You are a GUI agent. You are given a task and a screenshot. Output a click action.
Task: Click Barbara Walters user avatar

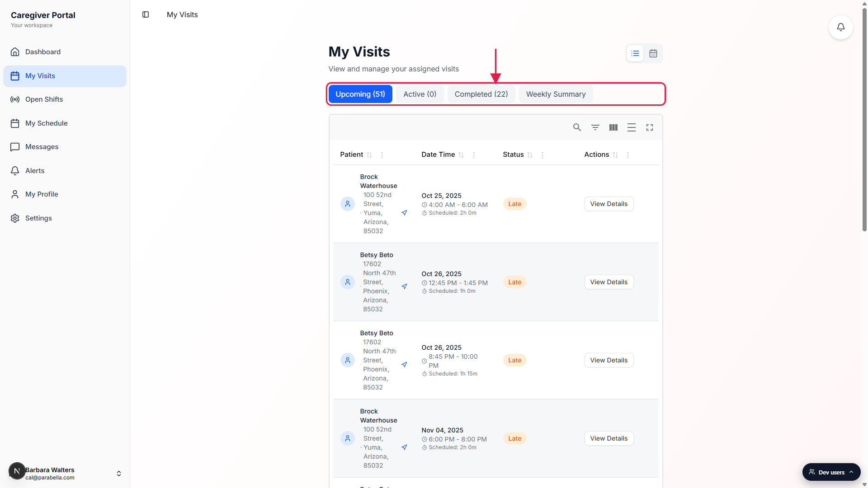coord(17,471)
